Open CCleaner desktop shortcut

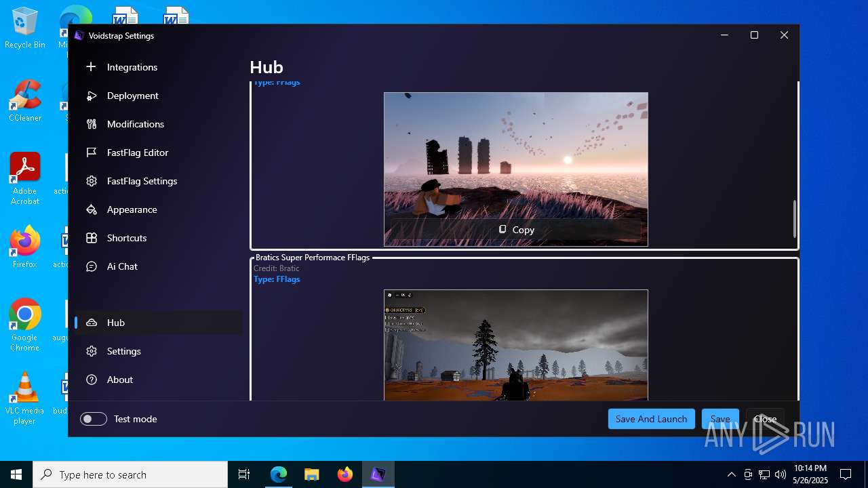(x=25, y=100)
